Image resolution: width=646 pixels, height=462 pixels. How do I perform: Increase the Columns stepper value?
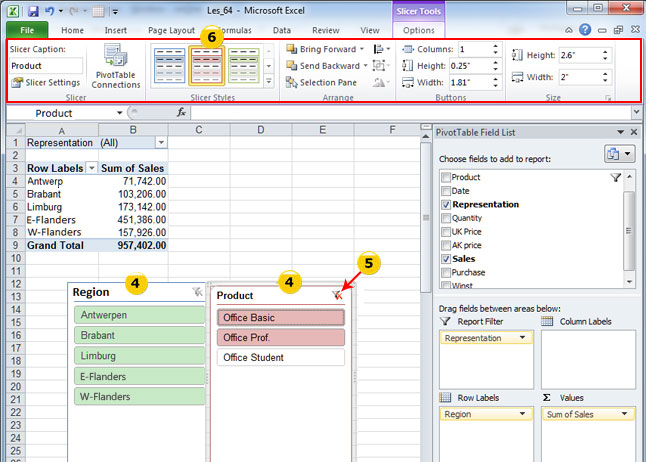[496, 46]
